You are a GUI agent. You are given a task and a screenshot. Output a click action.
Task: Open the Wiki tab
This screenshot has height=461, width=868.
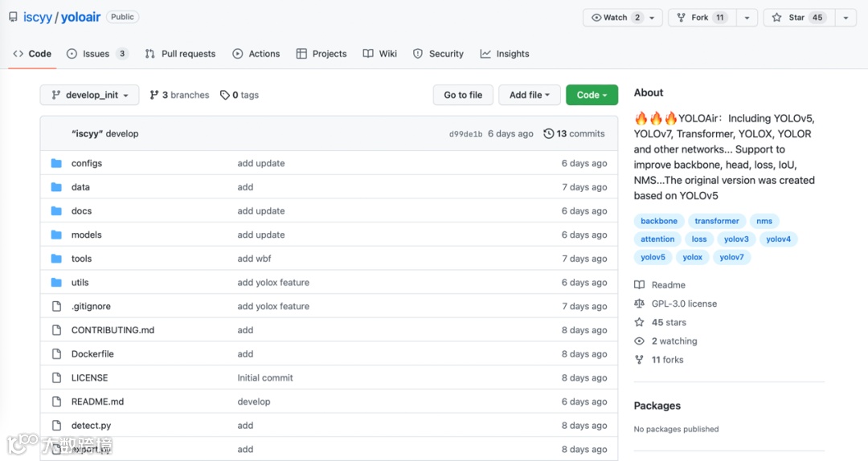pyautogui.click(x=379, y=54)
